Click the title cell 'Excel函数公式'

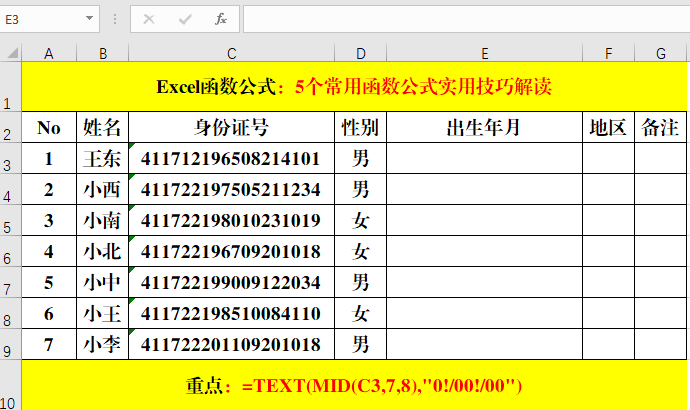pyautogui.click(x=354, y=87)
